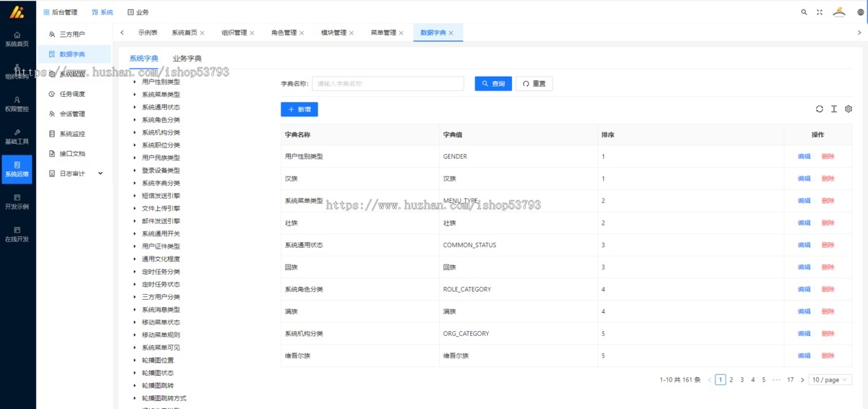The height and width of the screenshot is (409, 868).
Task: Go to 系统首页 in dark sidebar
Action: coord(17,39)
